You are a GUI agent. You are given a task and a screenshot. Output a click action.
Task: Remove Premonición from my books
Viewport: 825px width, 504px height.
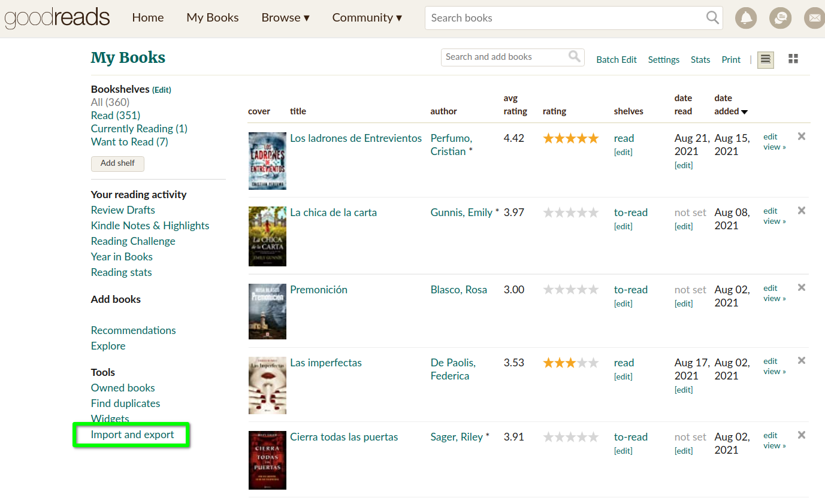802,287
